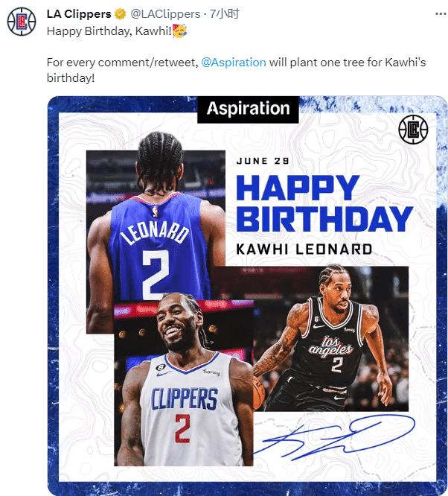448x496 pixels.
Task: Click the Happy Birthday headline text
Action: (x=324, y=203)
